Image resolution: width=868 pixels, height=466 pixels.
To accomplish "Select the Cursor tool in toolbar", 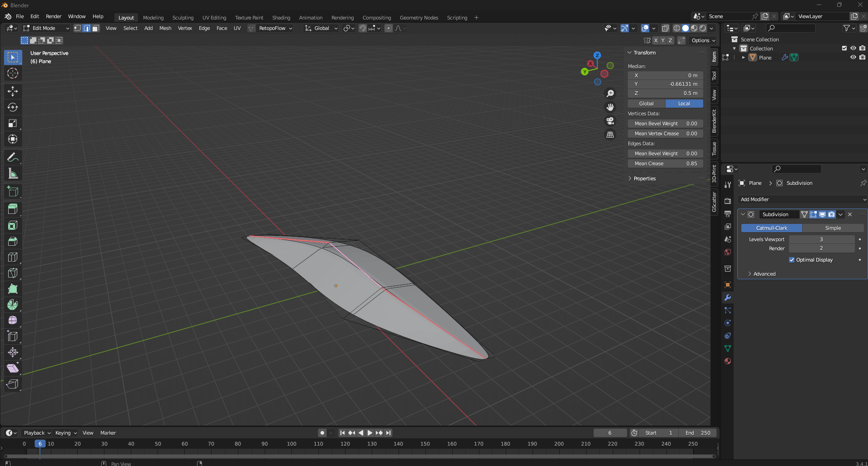I will [x=13, y=73].
